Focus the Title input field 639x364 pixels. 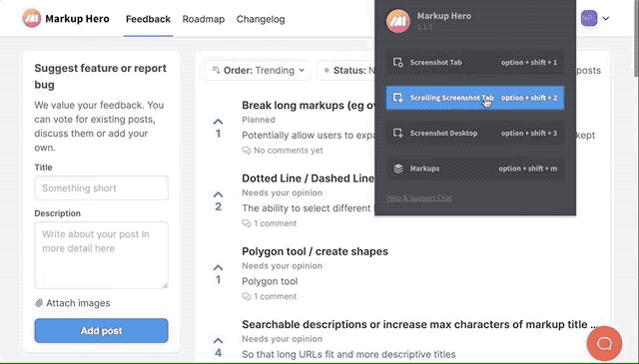(101, 188)
